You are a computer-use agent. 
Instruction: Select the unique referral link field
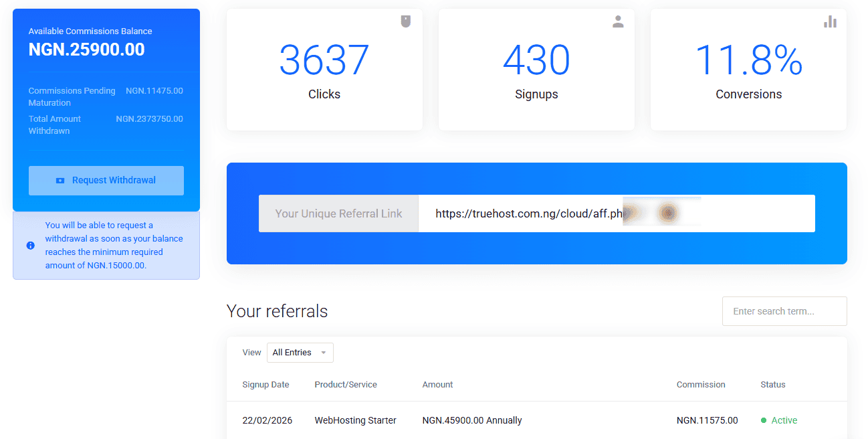[617, 213]
